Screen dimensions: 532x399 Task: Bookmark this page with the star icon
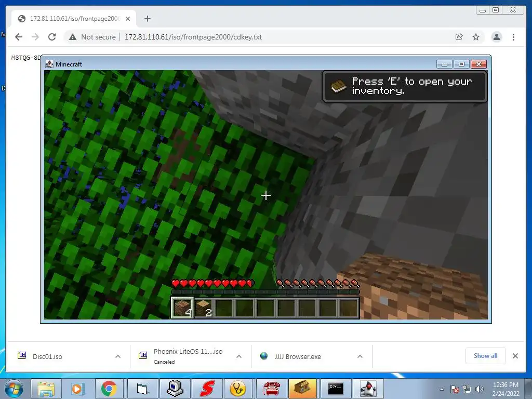476,37
